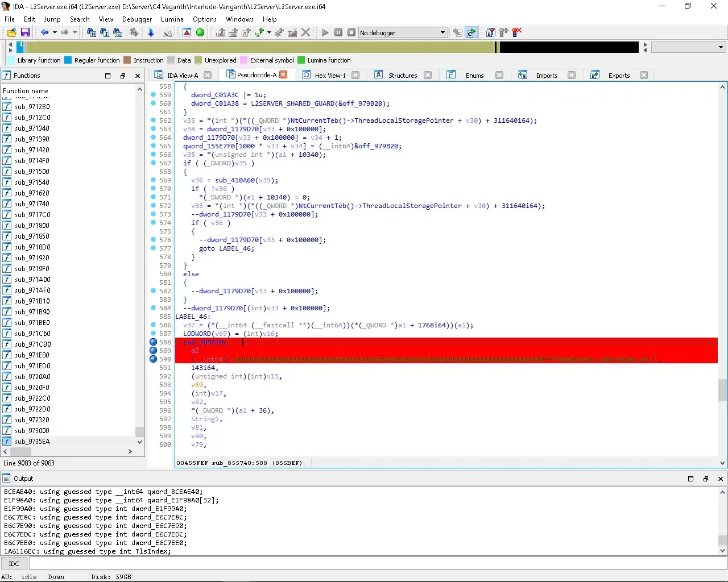Click the convert to data icon
The height and width of the screenshot is (582, 728).
click(x=233, y=32)
